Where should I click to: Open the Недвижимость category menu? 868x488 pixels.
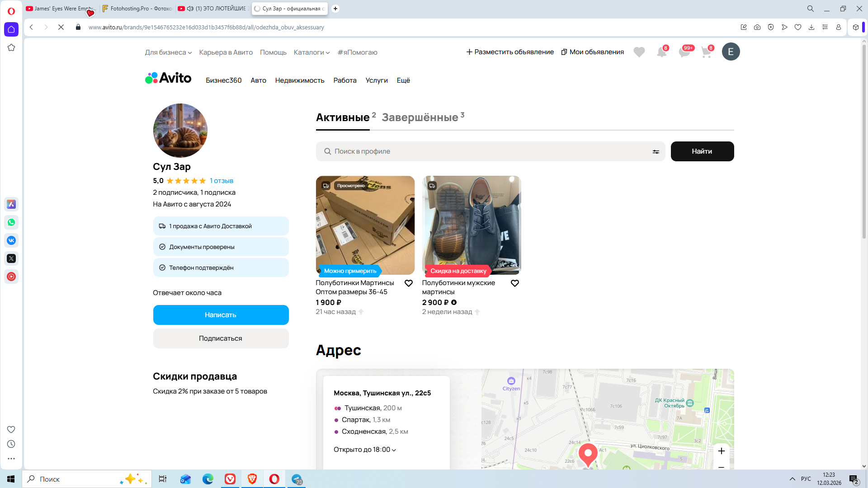pos(299,80)
